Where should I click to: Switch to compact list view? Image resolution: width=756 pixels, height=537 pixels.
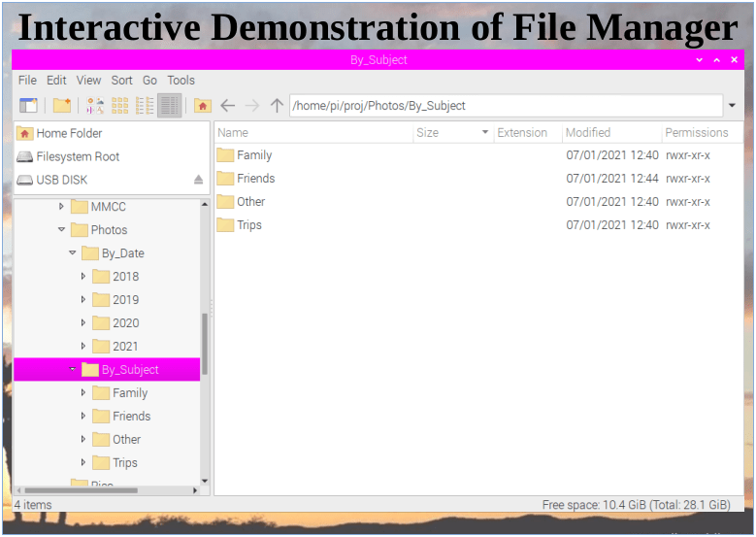click(145, 106)
